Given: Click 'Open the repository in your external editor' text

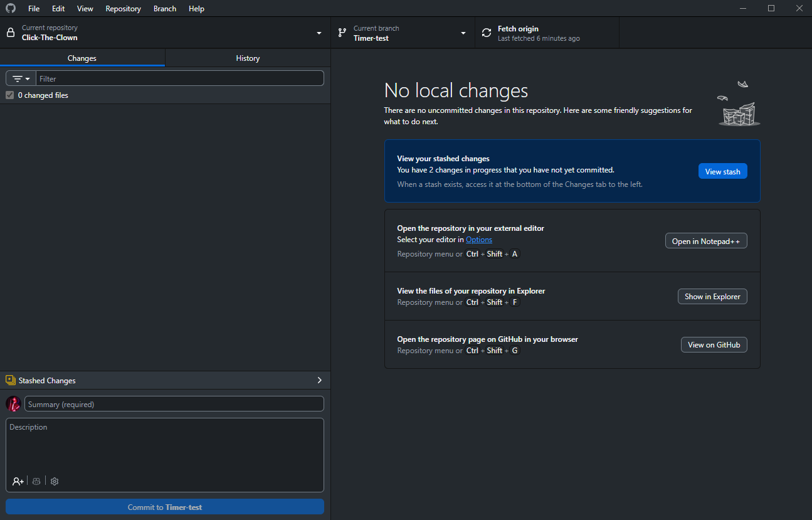Looking at the screenshot, I should (470, 228).
